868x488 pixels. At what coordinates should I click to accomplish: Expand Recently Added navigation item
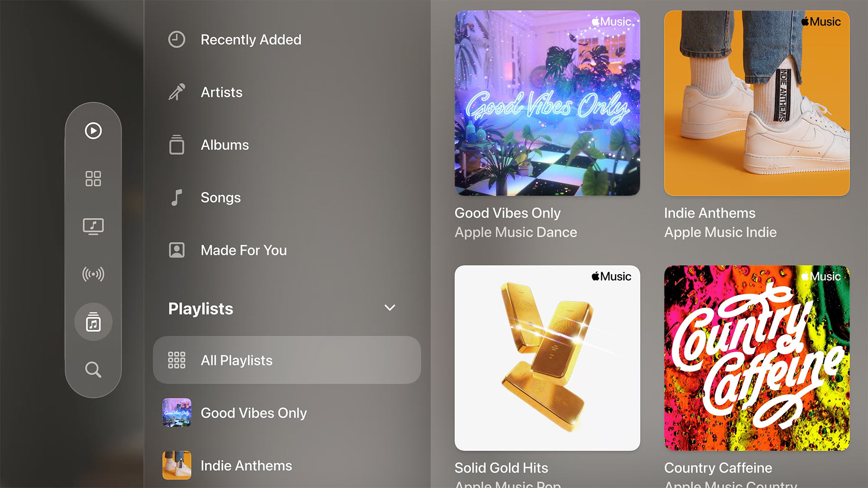pyautogui.click(x=287, y=39)
